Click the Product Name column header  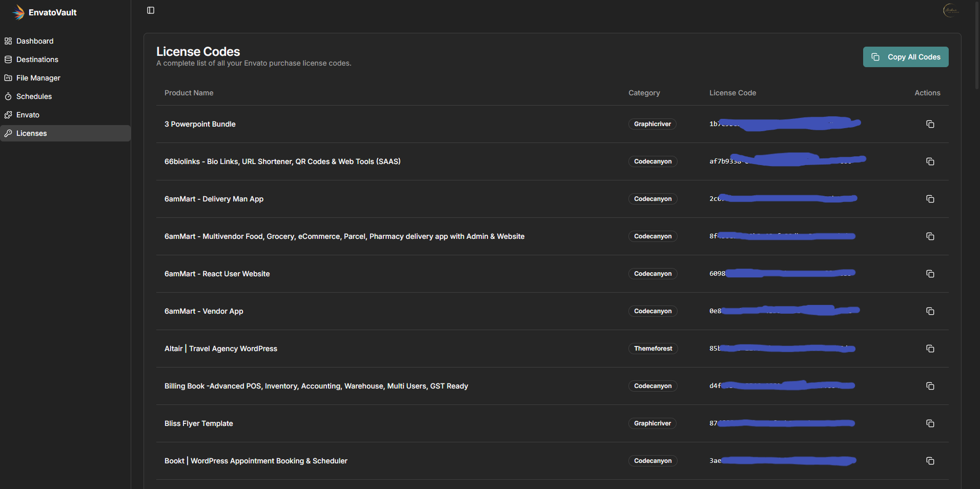tap(189, 93)
